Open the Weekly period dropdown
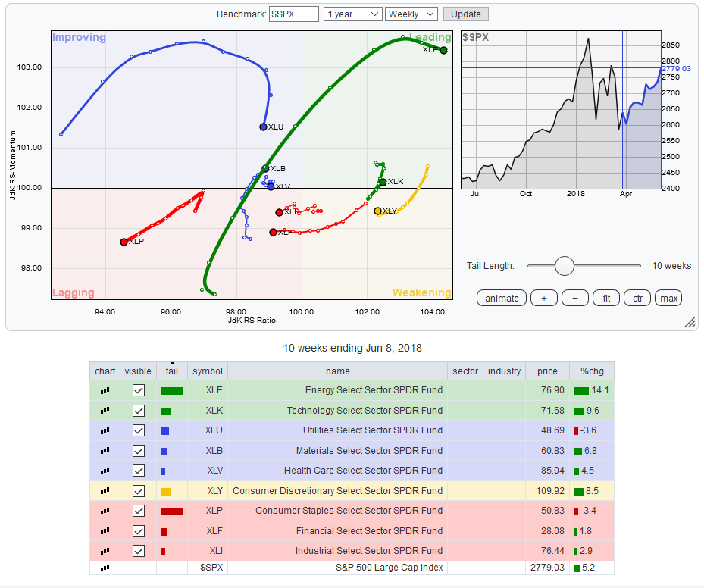 (411, 14)
